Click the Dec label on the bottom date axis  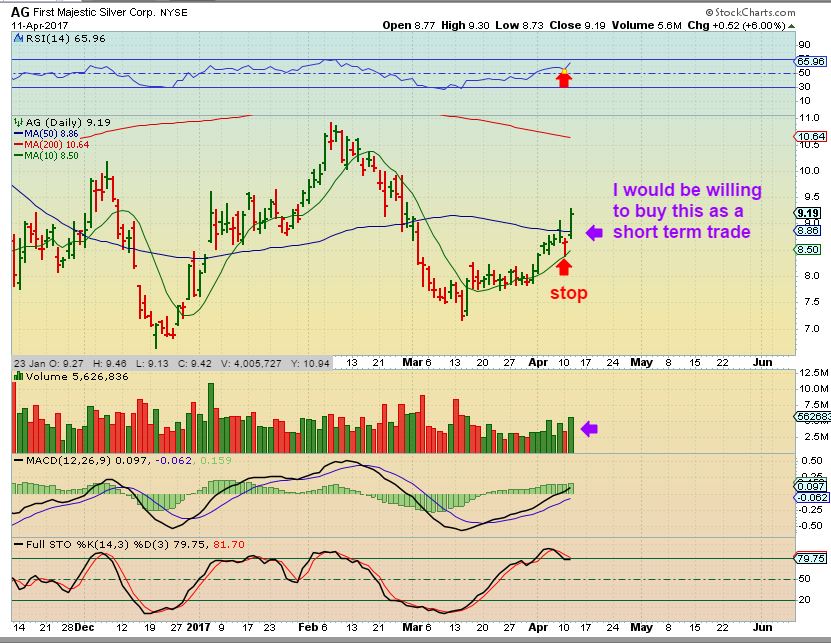[x=84, y=627]
